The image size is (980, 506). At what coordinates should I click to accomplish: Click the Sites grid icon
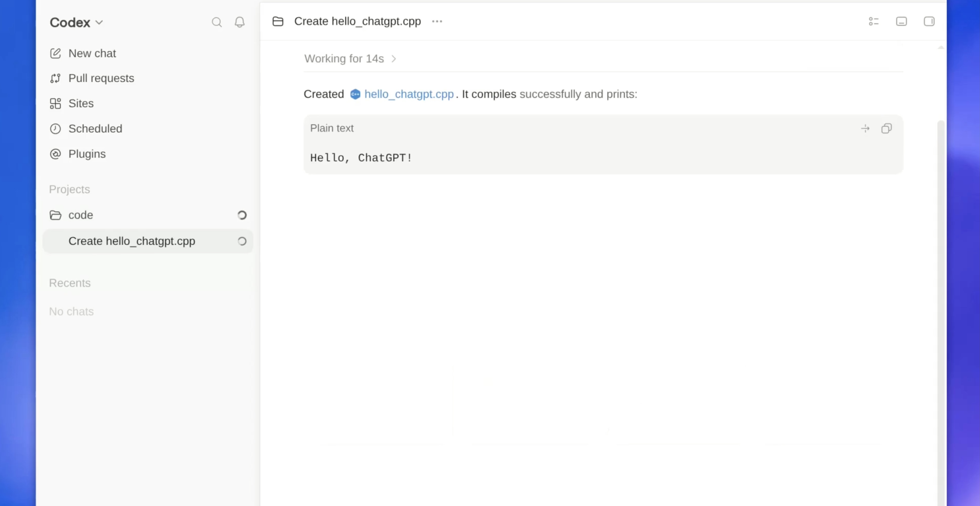click(56, 103)
